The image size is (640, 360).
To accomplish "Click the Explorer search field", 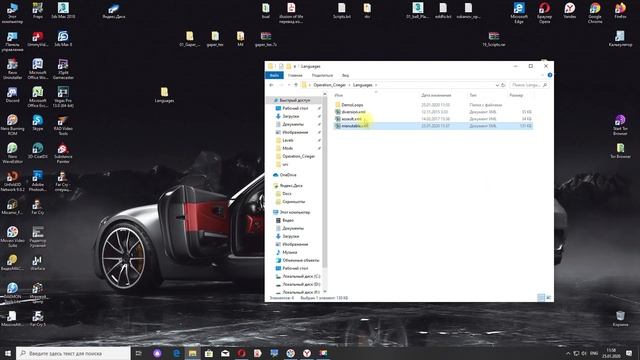I will click(529, 85).
